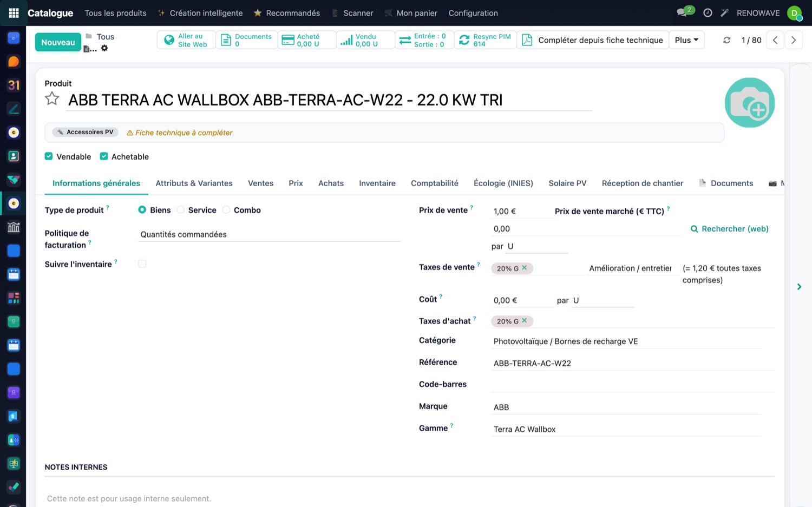The width and height of the screenshot is (812, 507).
Task: Open the pen signature sidebar app
Action: tap(14, 109)
